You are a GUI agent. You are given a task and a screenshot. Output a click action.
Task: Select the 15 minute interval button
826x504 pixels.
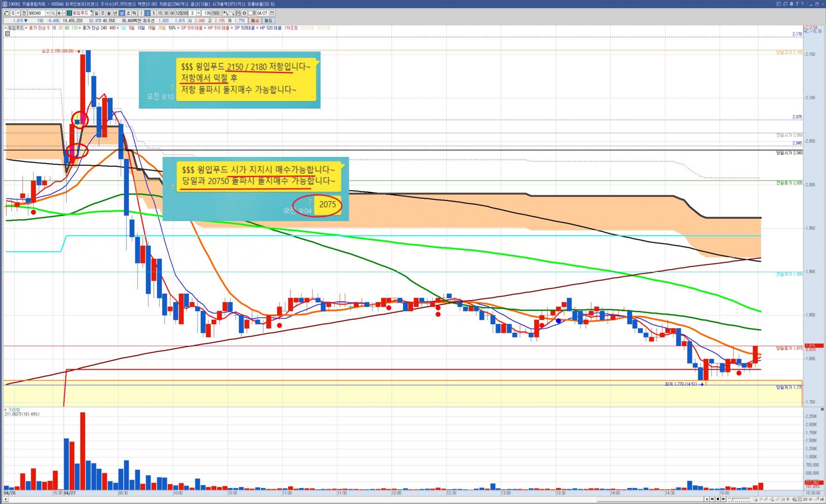160,13
